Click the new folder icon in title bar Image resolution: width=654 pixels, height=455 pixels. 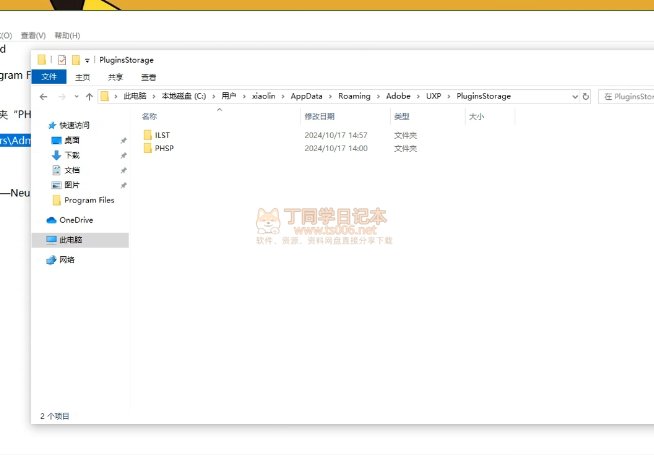[x=75, y=60]
